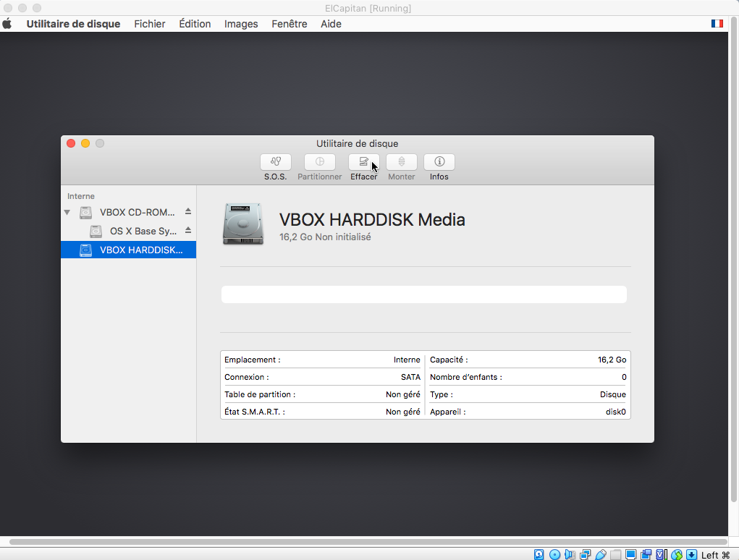Open the Aide menu
Viewport: 739px width, 560px height.
click(331, 24)
